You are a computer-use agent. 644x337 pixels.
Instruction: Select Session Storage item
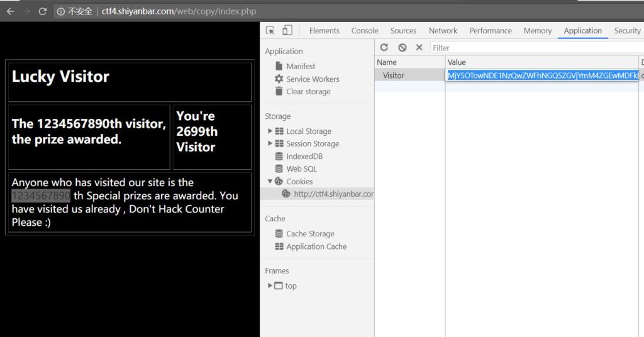tap(313, 144)
